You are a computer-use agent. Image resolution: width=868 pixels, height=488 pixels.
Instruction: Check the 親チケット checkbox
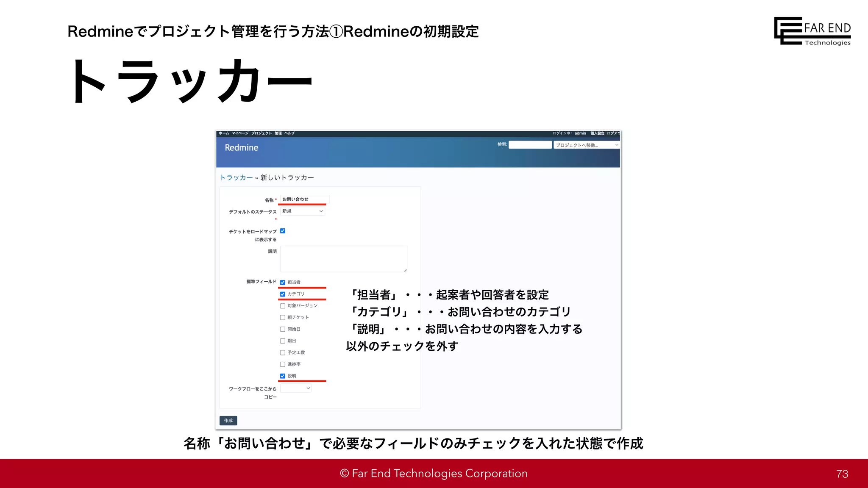point(283,317)
